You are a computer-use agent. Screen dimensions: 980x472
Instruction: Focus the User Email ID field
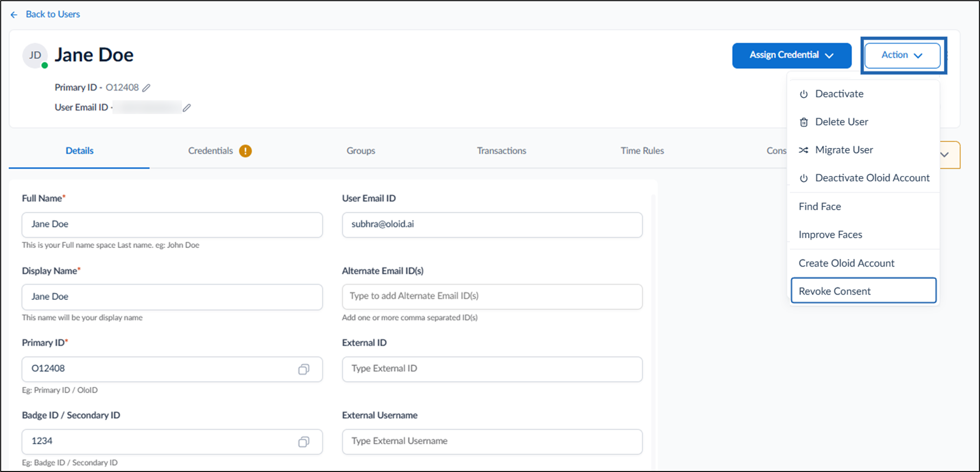(492, 225)
